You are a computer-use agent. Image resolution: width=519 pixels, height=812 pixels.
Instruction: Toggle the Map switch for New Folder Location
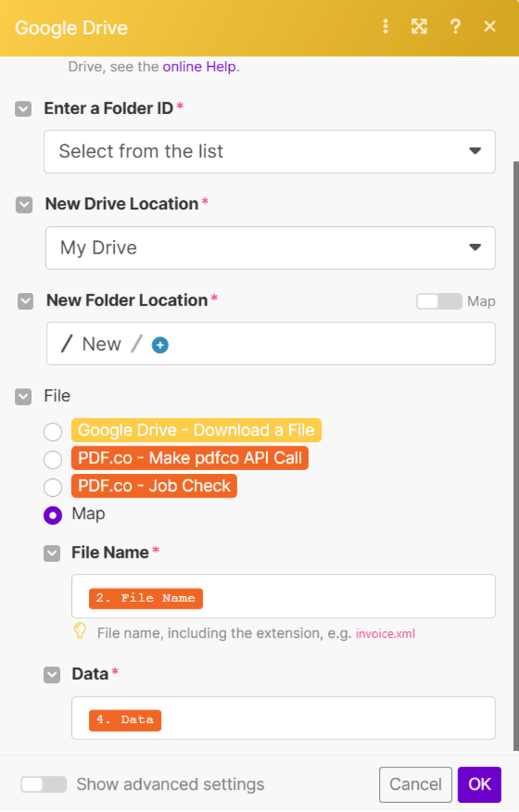point(438,301)
